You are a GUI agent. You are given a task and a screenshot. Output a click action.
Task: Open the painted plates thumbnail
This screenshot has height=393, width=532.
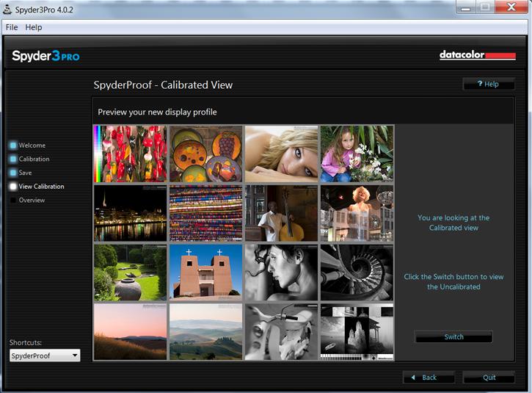[206, 154]
